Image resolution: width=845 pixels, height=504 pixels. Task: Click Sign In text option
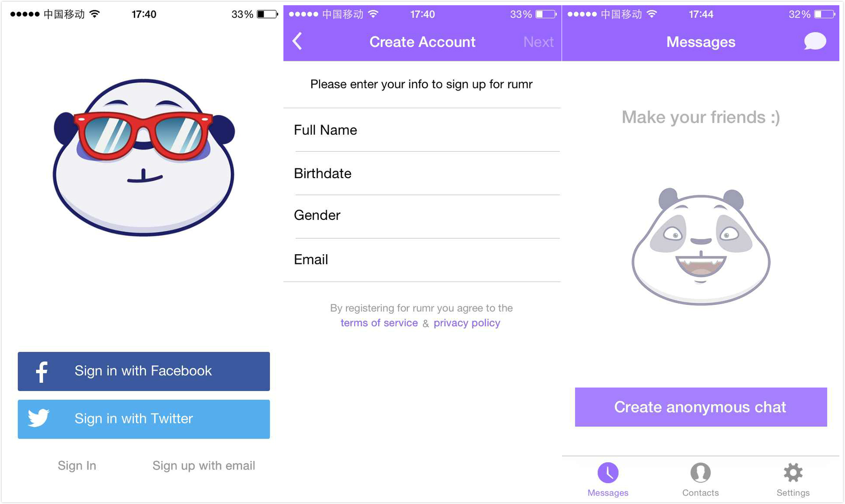pos(78,464)
